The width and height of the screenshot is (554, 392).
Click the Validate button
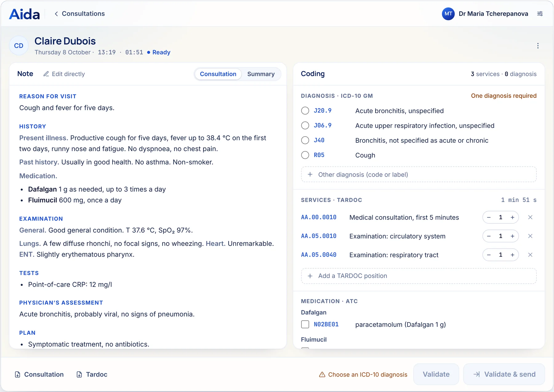pos(436,374)
